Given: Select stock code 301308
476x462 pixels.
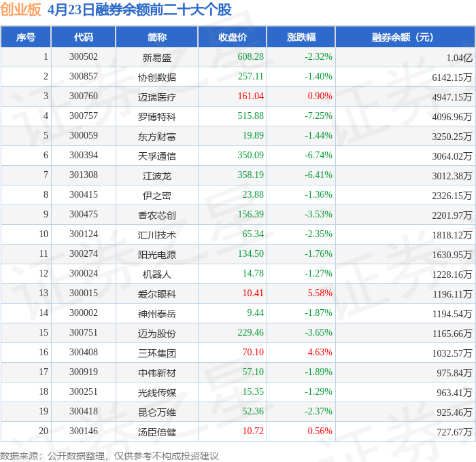Looking at the screenshot, I should 84,175.
